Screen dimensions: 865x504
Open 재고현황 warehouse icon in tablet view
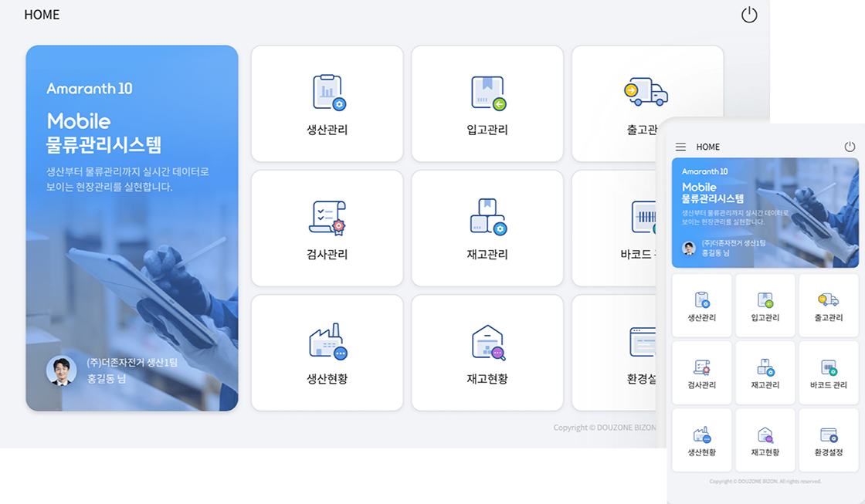488,343
